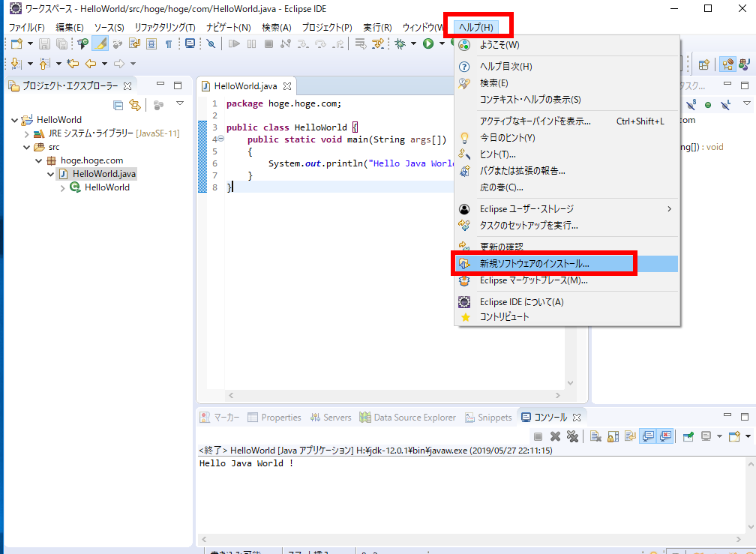Viewport: 756px width, 554px height.
Task: Select HelloWorld.java in the project tree
Action: click(x=97, y=174)
